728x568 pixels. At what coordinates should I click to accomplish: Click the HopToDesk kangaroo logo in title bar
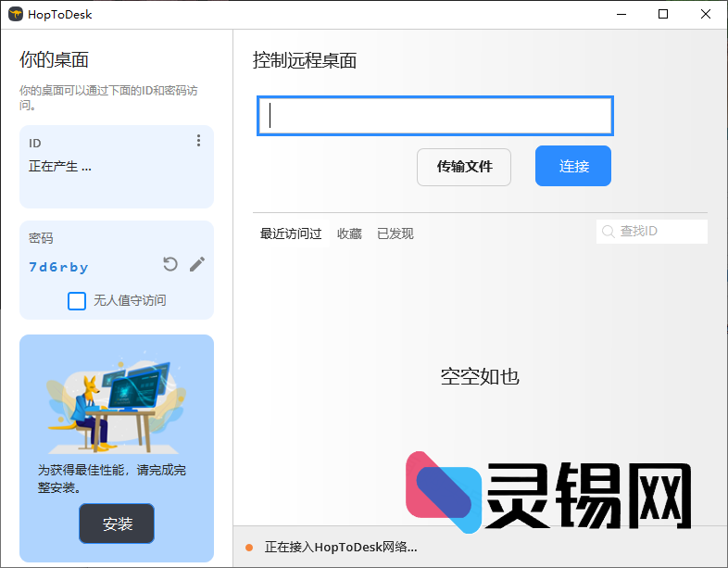tap(16, 15)
